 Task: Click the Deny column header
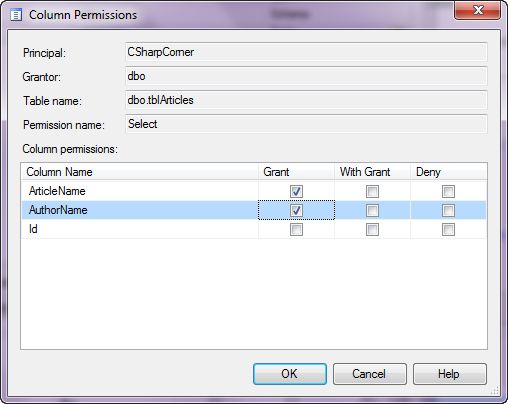click(x=449, y=172)
